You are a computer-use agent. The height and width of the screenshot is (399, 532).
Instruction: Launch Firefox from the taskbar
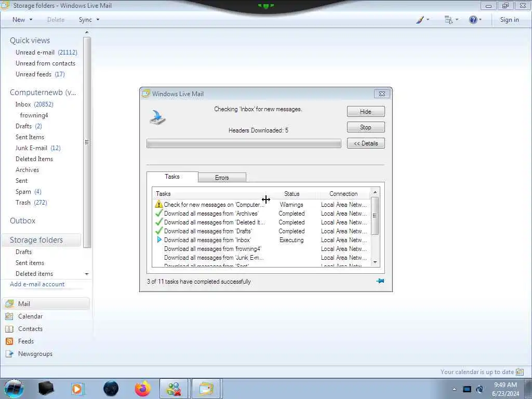point(143,389)
